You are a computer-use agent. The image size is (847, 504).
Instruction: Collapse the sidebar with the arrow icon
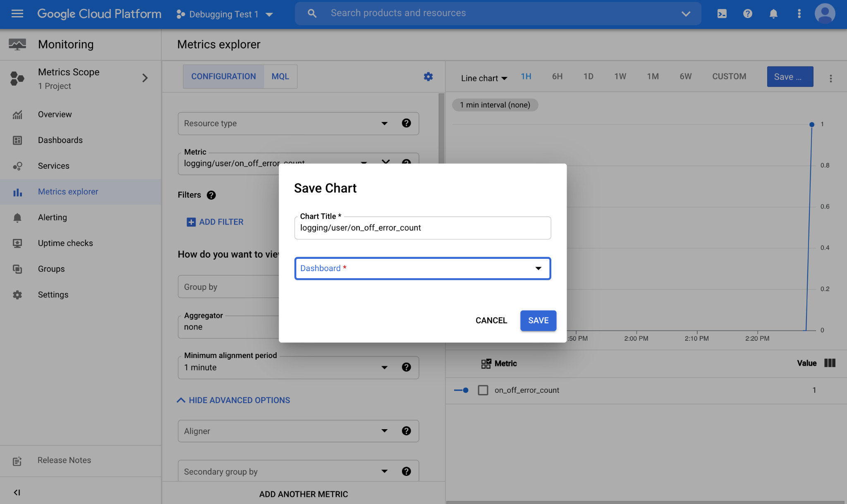click(17, 492)
